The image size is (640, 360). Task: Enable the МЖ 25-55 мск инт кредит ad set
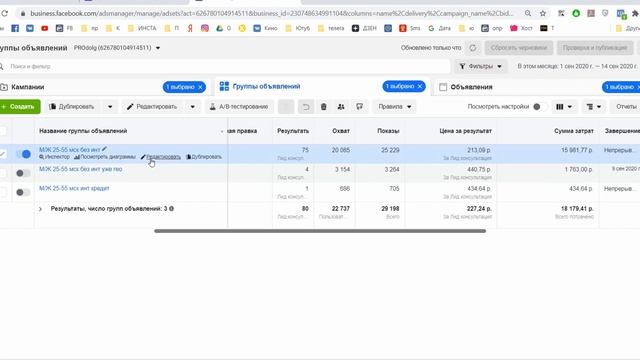pyautogui.click(x=23, y=192)
